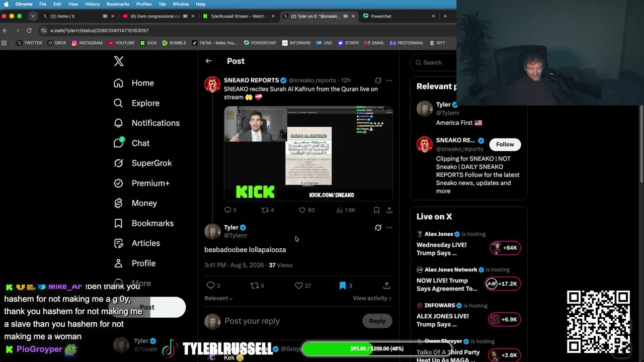The width and height of the screenshot is (644, 362).
Task: Open more options on SNEAKO REPORTS post
Action: pyautogui.click(x=389, y=80)
